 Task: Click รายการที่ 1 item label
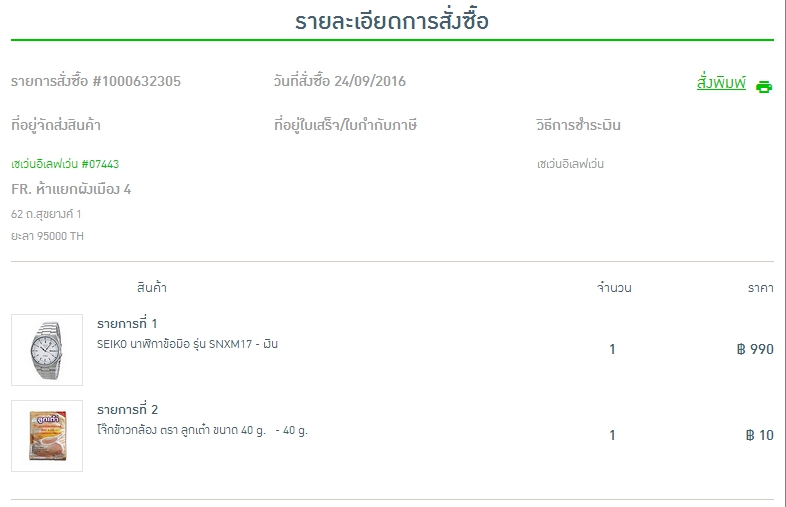pyautogui.click(x=127, y=324)
